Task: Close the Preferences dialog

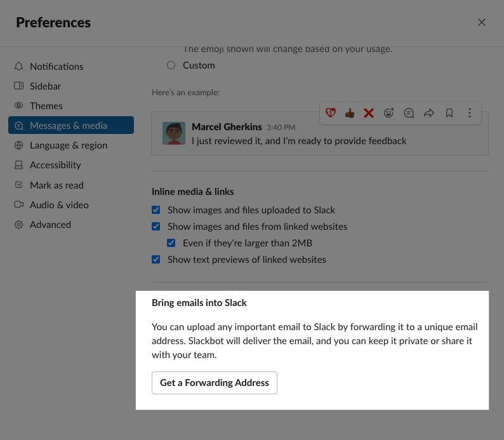Action: point(482,22)
